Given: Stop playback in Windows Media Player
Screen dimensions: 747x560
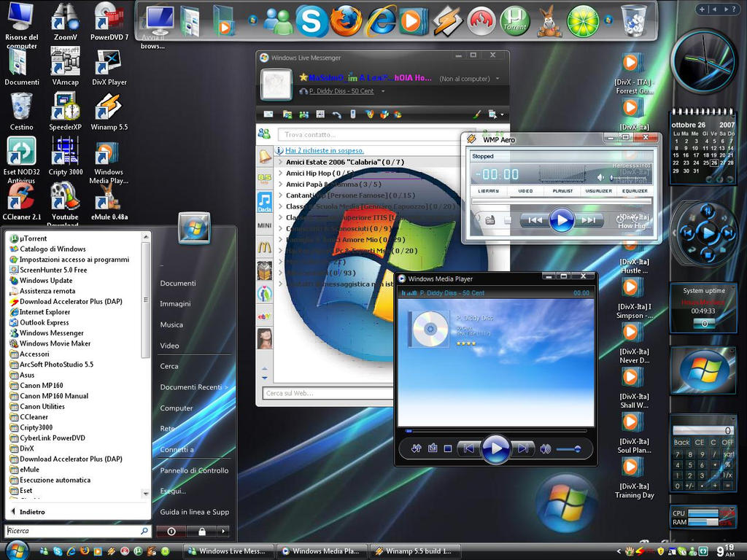Looking at the screenshot, I should (448, 448).
